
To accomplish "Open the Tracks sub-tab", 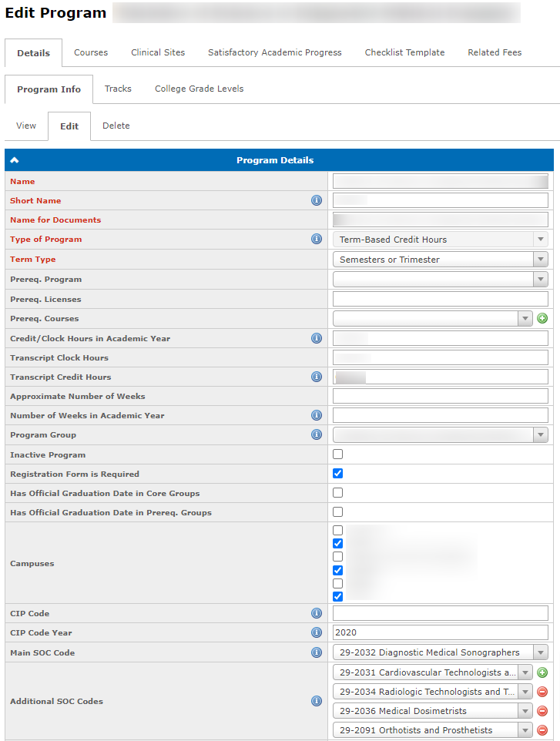I will (x=118, y=89).
